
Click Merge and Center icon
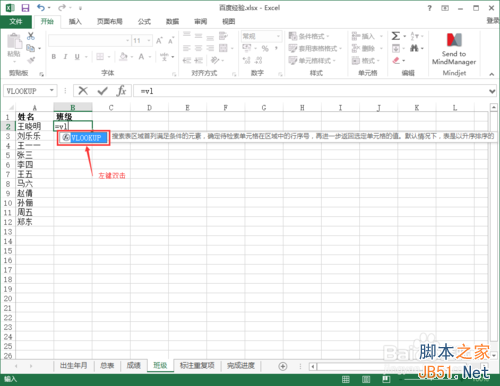223,48
